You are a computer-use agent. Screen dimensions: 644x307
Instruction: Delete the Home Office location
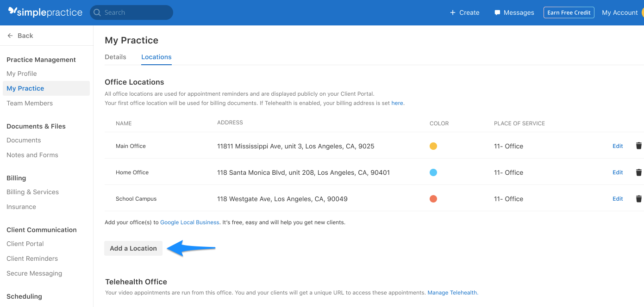pos(639,172)
